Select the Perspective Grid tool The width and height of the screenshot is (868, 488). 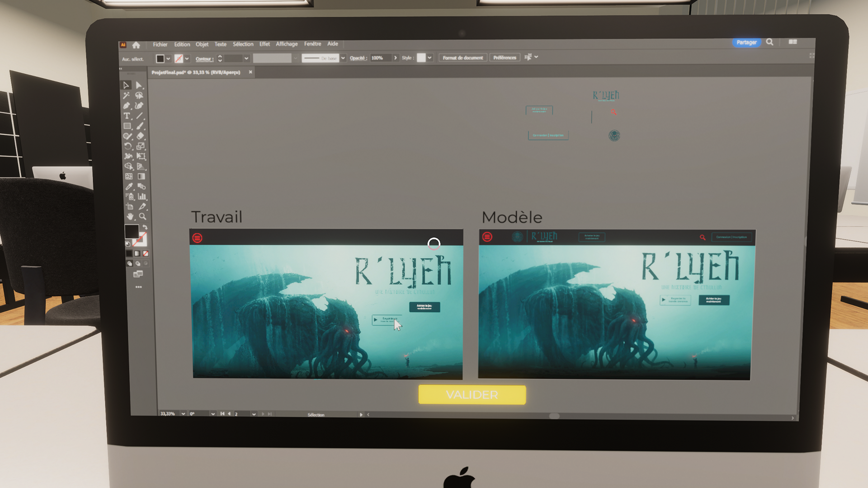(142, 166)
